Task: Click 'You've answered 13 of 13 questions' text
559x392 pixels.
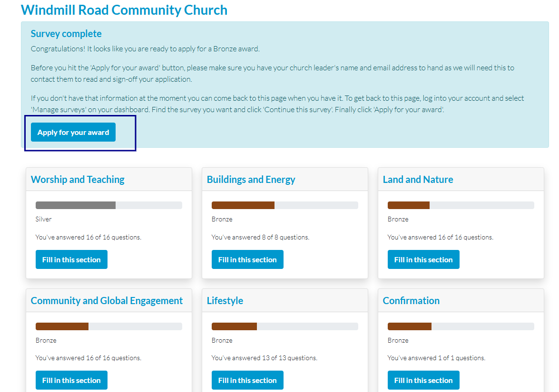Action: click(x=264, y=358)
